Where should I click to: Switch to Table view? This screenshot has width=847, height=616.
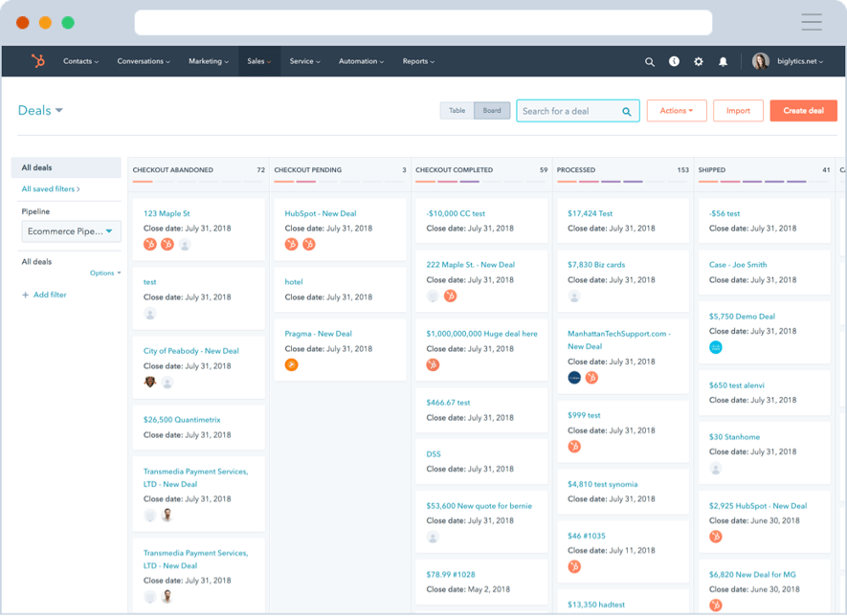[x=457, y=111]
